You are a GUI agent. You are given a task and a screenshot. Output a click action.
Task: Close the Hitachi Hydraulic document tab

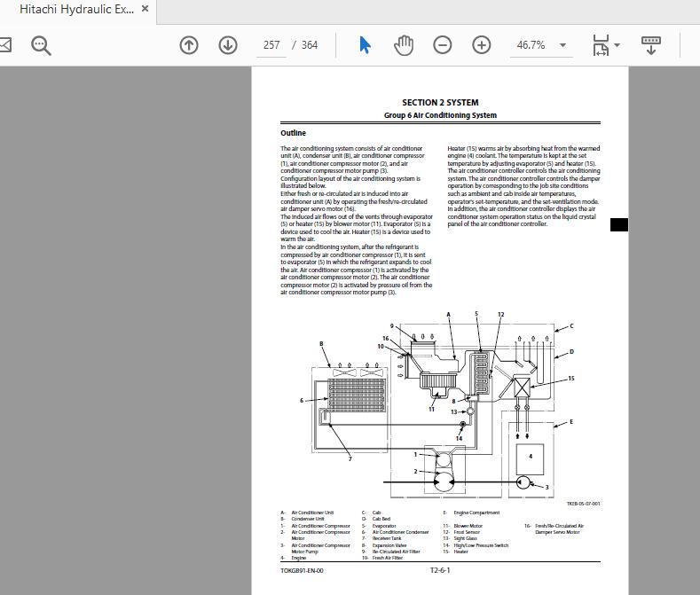pos(146,9)
